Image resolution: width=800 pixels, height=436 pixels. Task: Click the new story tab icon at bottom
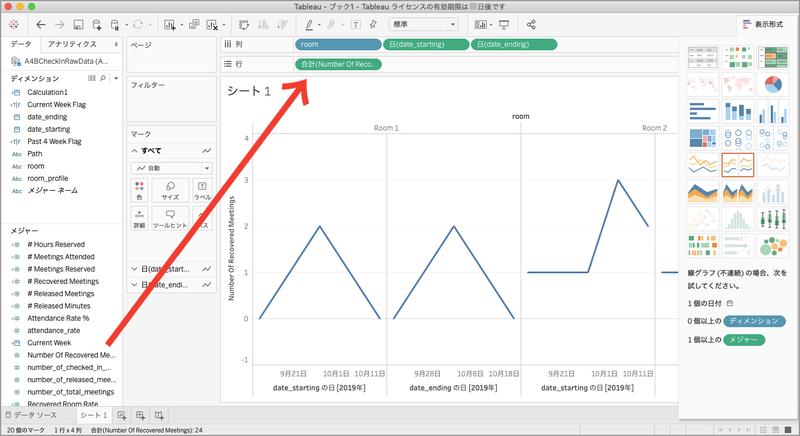(159, 415)
